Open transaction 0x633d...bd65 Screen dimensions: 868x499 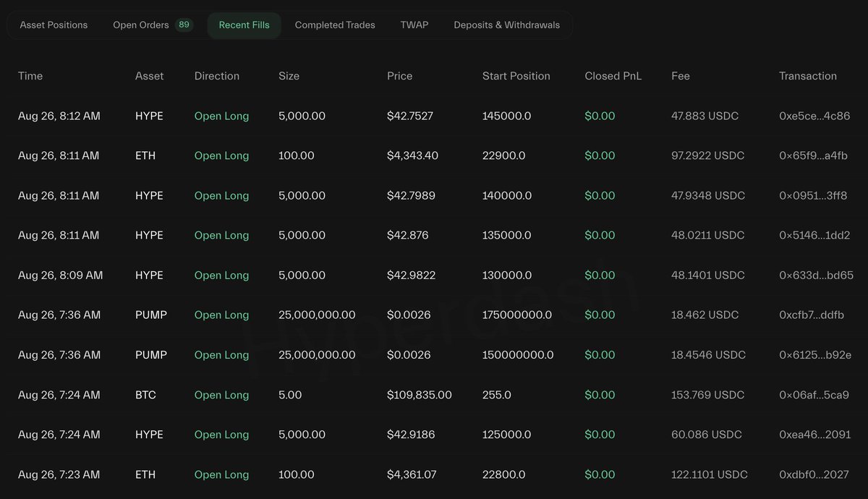pyautogui.click(x=816, y=276)
